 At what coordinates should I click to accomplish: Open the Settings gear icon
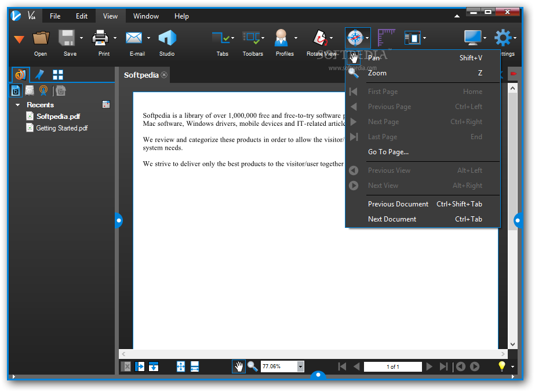[503, 38]
